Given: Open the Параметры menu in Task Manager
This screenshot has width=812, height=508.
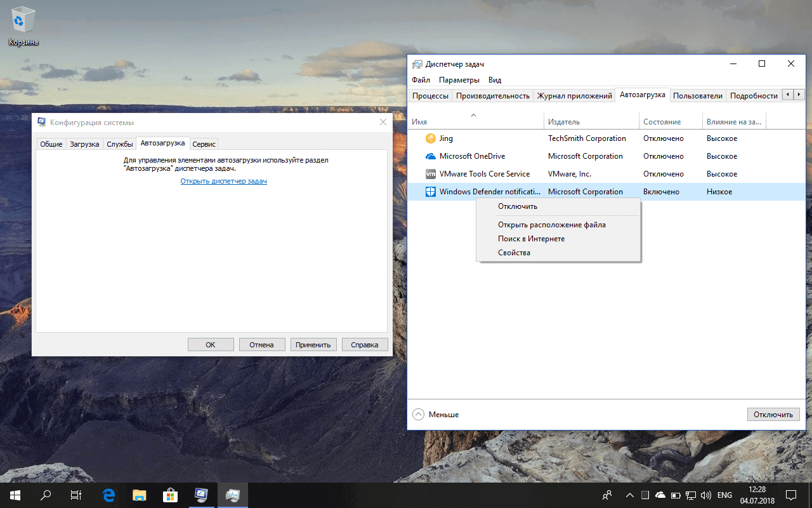Looking at the screenshot, I should click(x=459, y=80).
